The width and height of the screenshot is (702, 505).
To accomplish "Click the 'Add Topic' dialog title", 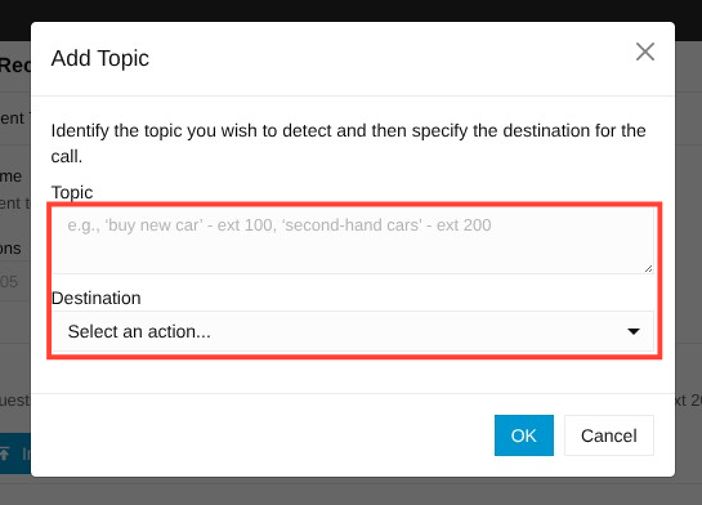I will pos(100,58).
